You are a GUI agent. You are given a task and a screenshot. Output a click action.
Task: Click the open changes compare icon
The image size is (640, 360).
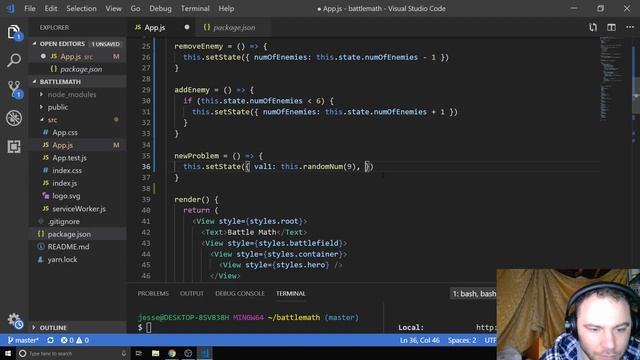click(593, 27)
